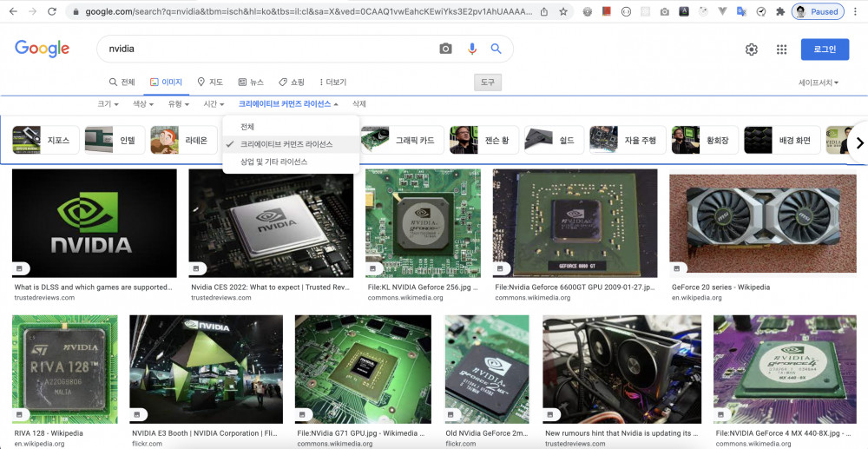The height and width of the screenshot is (449, 868).
Task: Click license badge on GeForce 20 series image
Action: pyautogui.click(x=677, y=268)
